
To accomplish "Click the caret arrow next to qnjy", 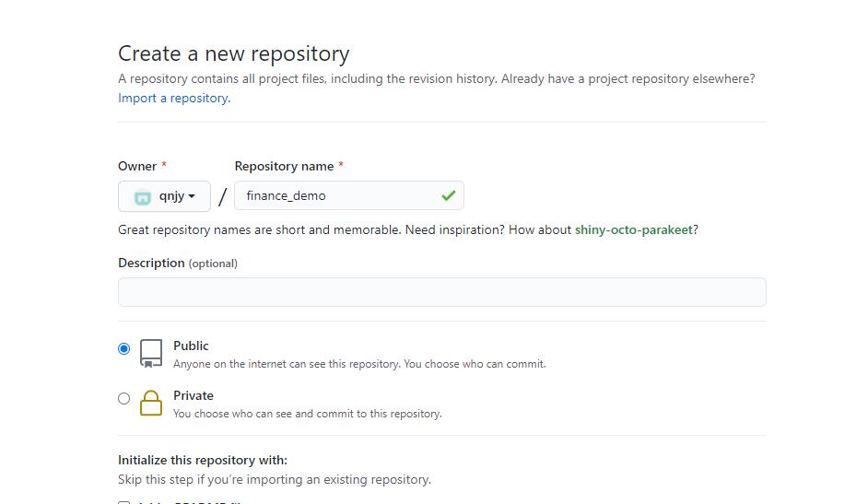I will (192, 196).
